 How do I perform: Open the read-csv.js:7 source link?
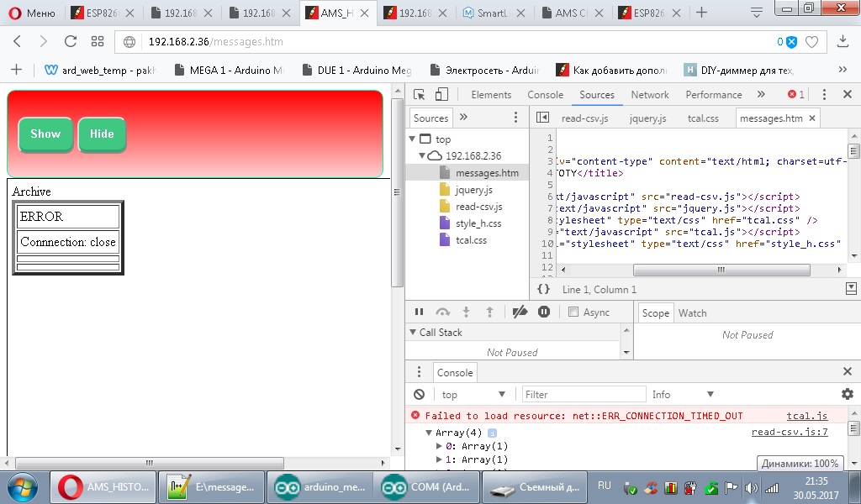coord(790,432)
